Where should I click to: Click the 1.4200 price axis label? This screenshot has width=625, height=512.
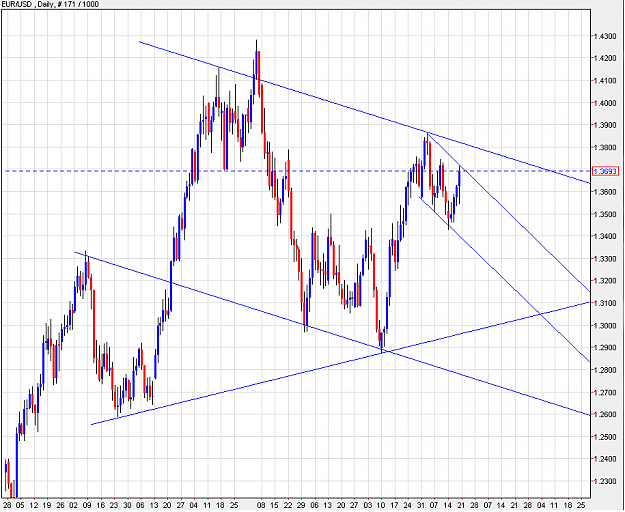point(605,59)
